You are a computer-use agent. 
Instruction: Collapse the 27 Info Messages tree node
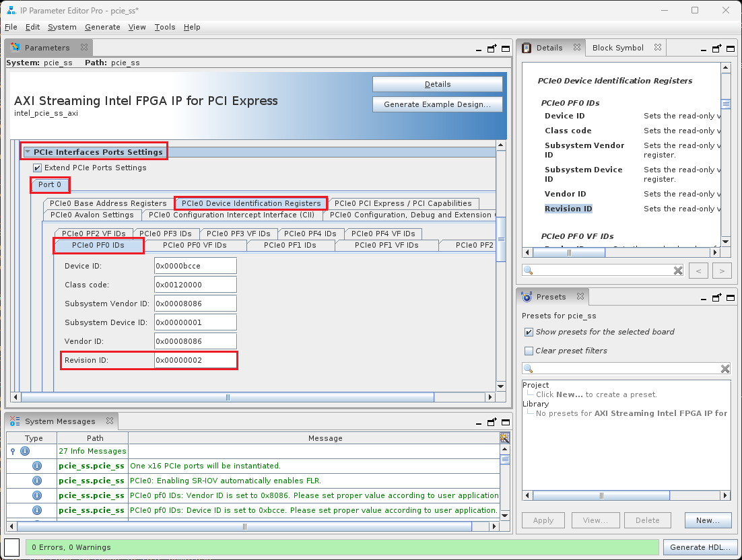[13, 451]
